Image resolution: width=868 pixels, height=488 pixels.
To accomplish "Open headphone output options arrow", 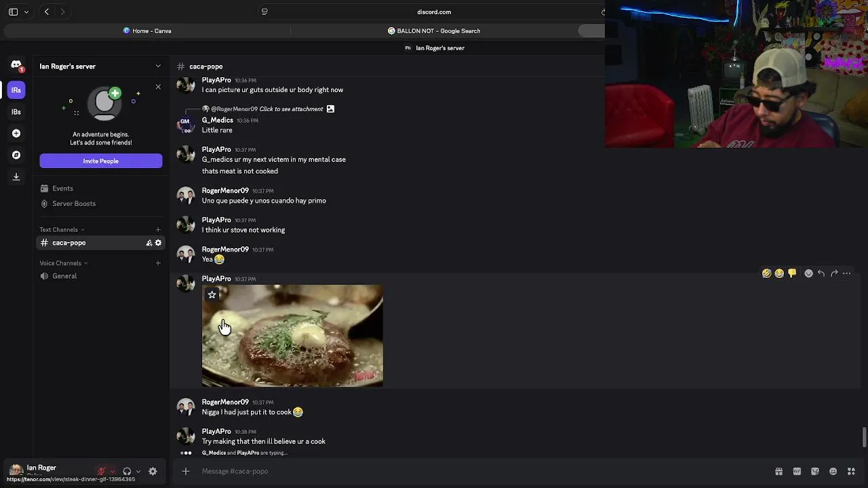I will tap(138, 471).
